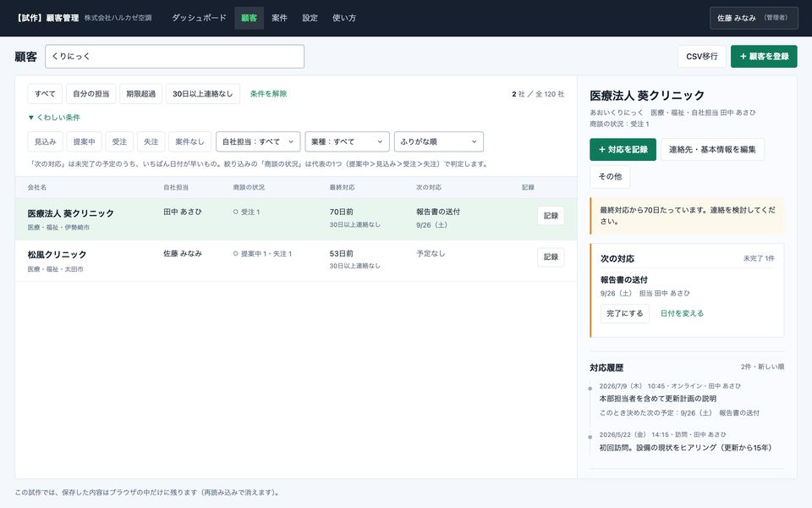Open the ダッシュボード tab in the top navigation
This screenshot has height=508, width=812.
[x=199, y=18]
